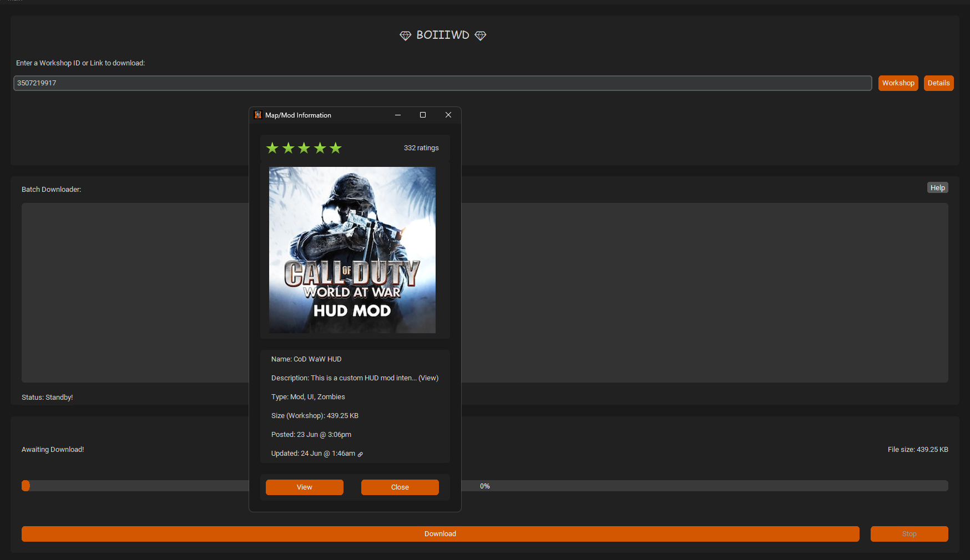Click the orange progress bar handle
Screen dimensions: 970x560
pos(26,486)
